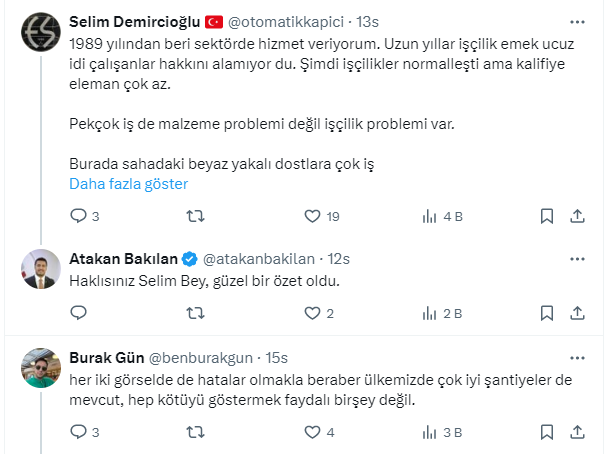Like Selim Demircioğlu's tweet
This screenshot has height=454, width=607.
click(312, 215)
